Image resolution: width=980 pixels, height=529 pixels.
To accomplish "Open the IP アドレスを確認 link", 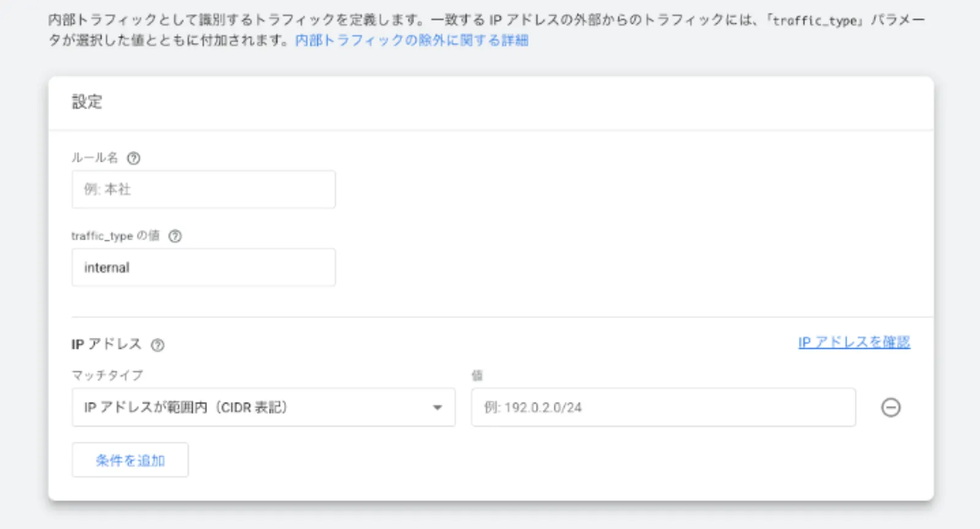I will [x=854, y=342].
